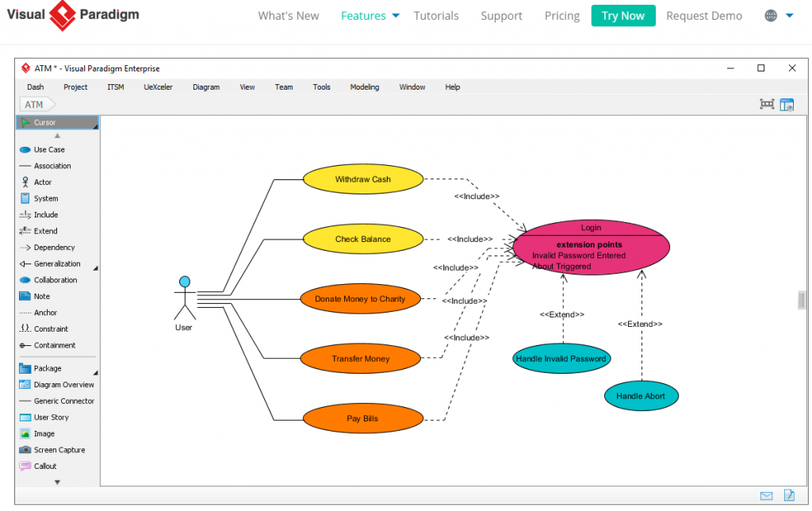Select the Generalization tool

(x=50, y=263)
